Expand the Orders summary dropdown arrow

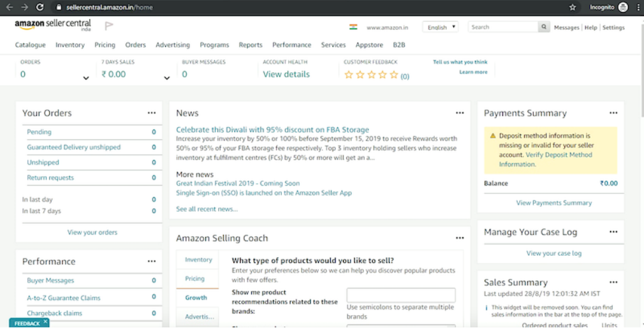click(x=86, y=78)
